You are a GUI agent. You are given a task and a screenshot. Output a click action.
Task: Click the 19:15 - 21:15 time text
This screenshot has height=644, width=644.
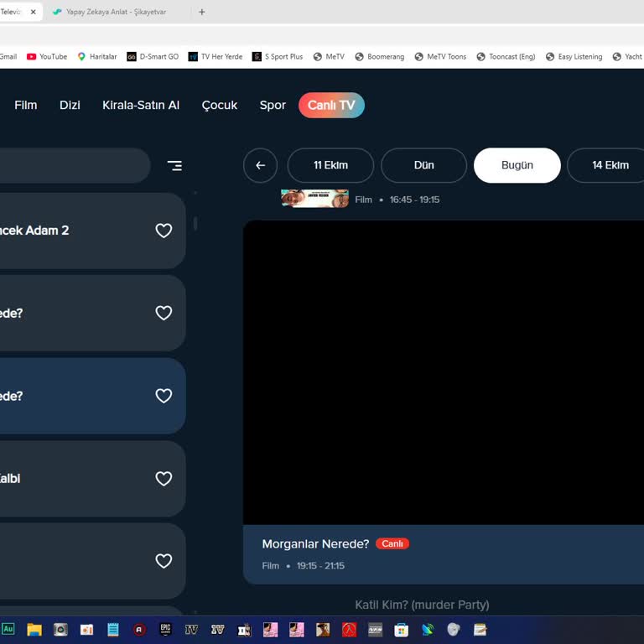click(x=320, y=565)
